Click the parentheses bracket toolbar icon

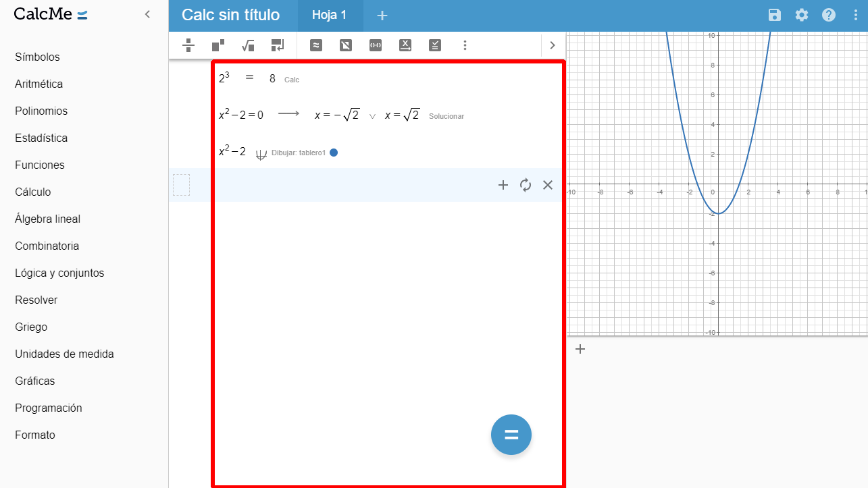coord(376,45)
